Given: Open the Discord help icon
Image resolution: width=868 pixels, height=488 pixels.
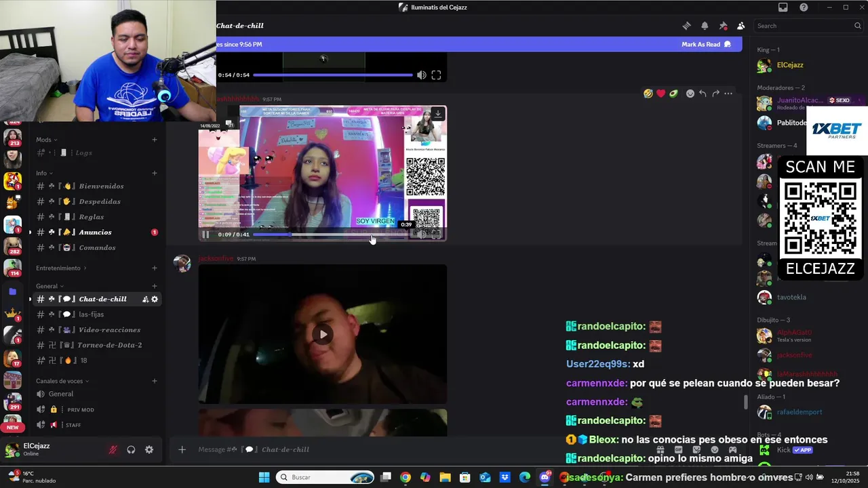Looking at the screenshot, I should [804, 7].
